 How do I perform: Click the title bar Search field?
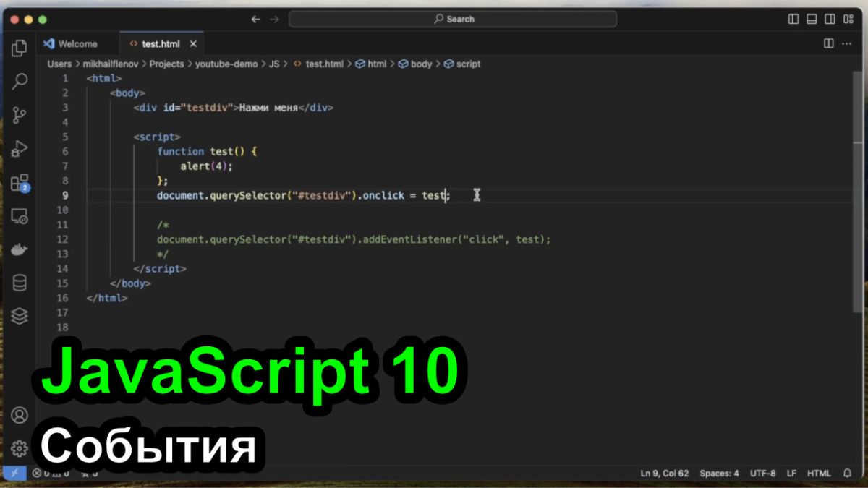click(453, 19)
